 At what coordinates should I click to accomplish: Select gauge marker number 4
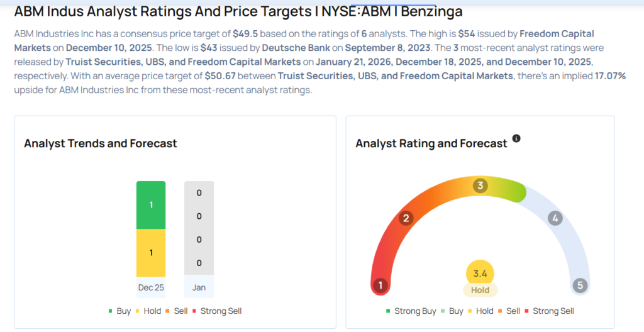pos(554,218)
